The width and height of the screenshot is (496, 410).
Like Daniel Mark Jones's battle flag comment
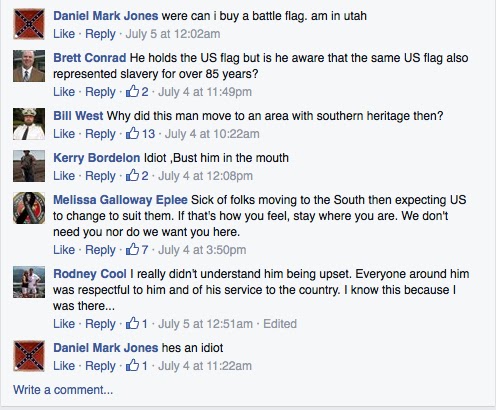pyautogui.click(x=64, y=34)
